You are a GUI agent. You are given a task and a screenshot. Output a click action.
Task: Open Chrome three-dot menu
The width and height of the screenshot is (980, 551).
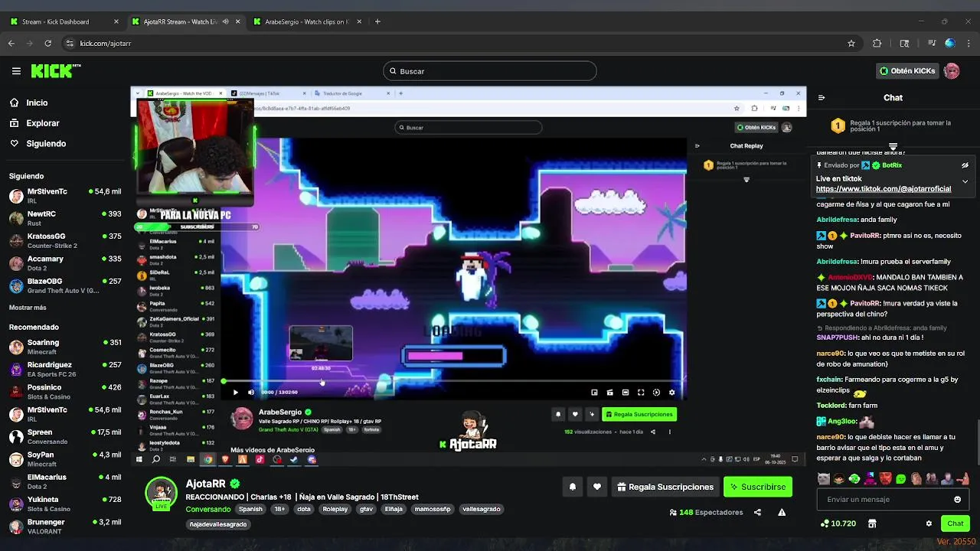click(969, 44)
